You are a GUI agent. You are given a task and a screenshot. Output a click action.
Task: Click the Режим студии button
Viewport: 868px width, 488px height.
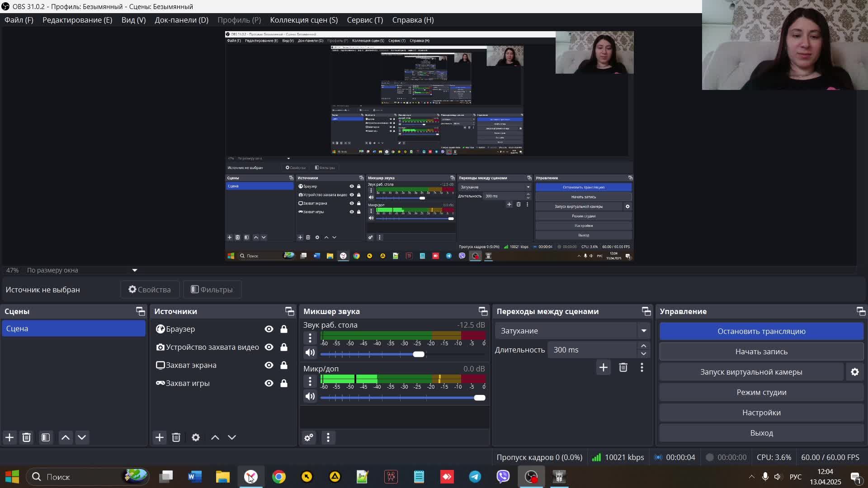coord(761,392)
